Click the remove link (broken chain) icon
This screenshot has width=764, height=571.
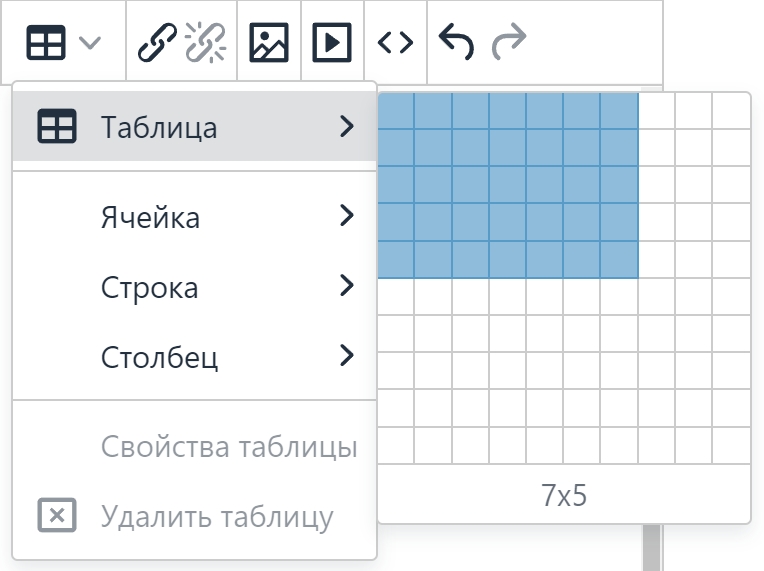click(205, 42)
